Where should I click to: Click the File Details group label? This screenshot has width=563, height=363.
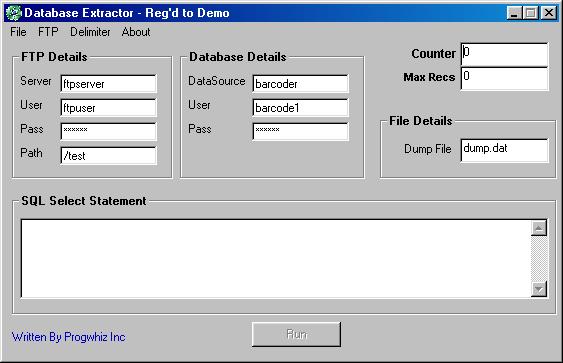[x=421, y=121]
